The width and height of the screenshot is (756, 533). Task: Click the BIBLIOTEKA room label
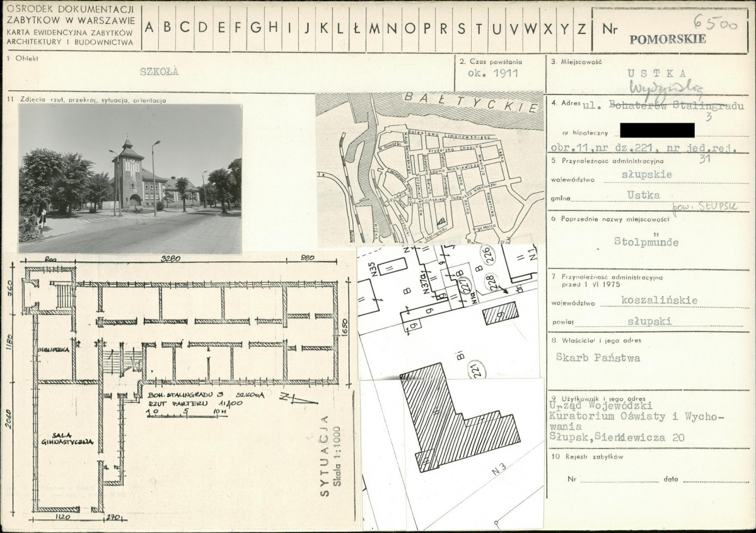pos(54,350)
